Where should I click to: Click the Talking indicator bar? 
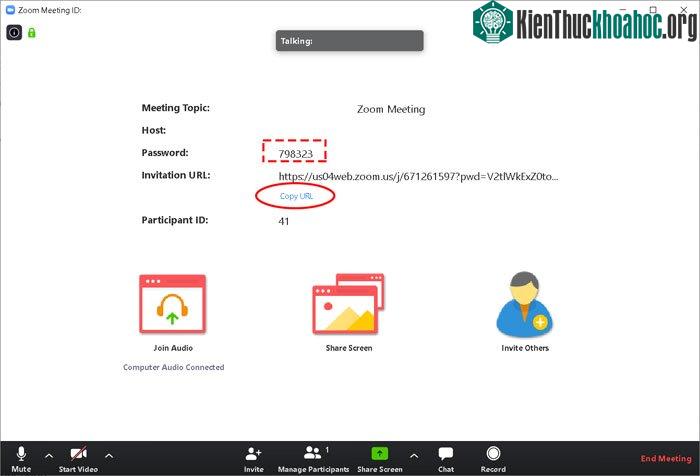[x=350, y=41]
